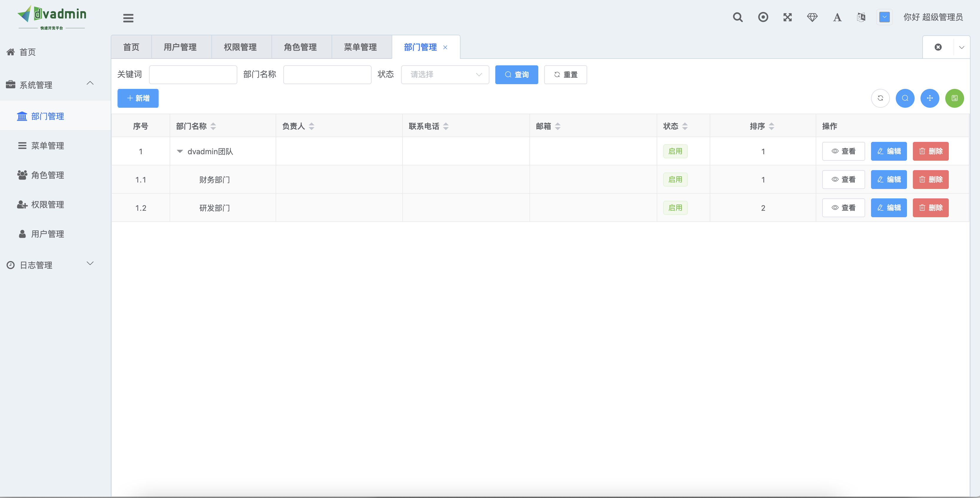Focus the 关键词 input field

(x=193, y=74)
